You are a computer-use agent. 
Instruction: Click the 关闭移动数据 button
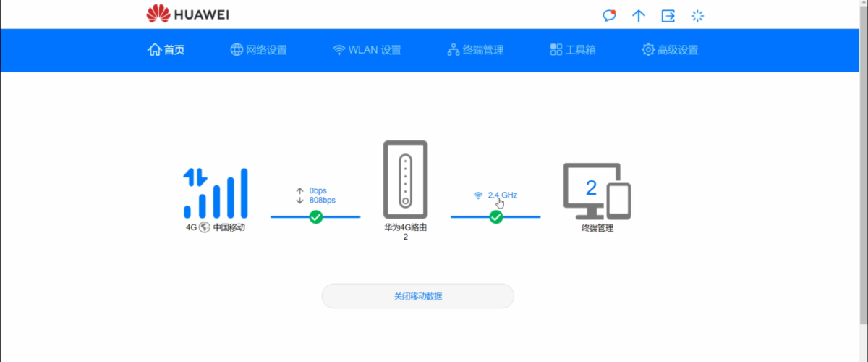coord(418,296)
